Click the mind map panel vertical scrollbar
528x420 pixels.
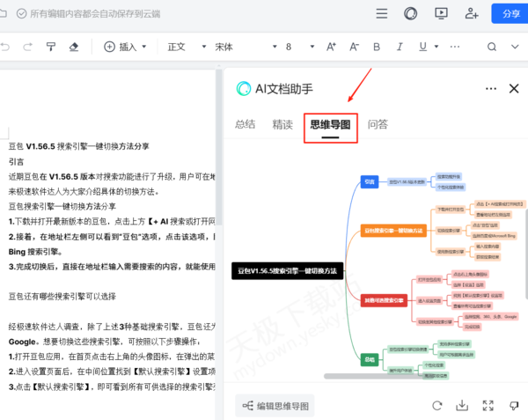point(526,254)
